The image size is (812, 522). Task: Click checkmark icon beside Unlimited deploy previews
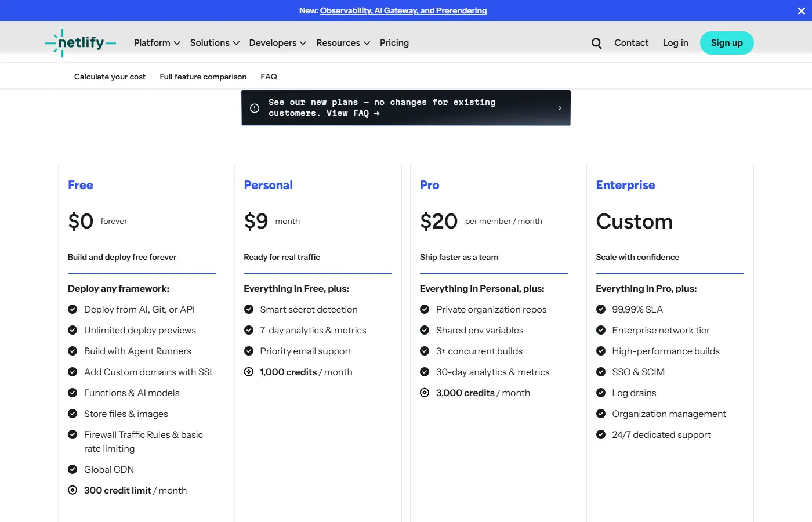point(72,330)
